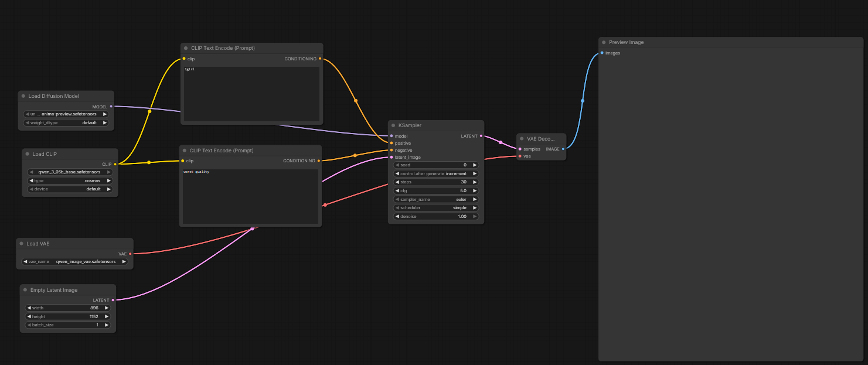
Task: Increase the latent width with its right arrow
Action: [107, 308]
